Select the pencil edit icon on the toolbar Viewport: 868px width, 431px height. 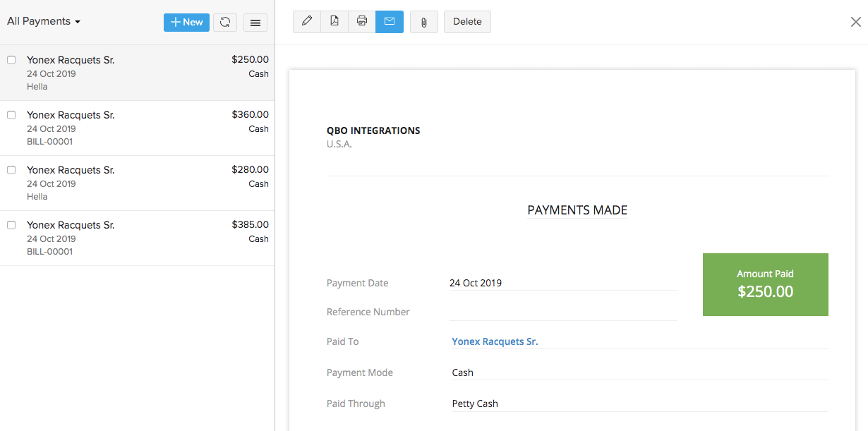point(307,21)
